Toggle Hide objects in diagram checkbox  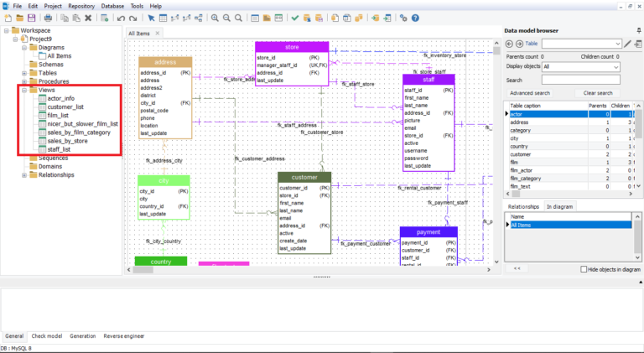585,269
